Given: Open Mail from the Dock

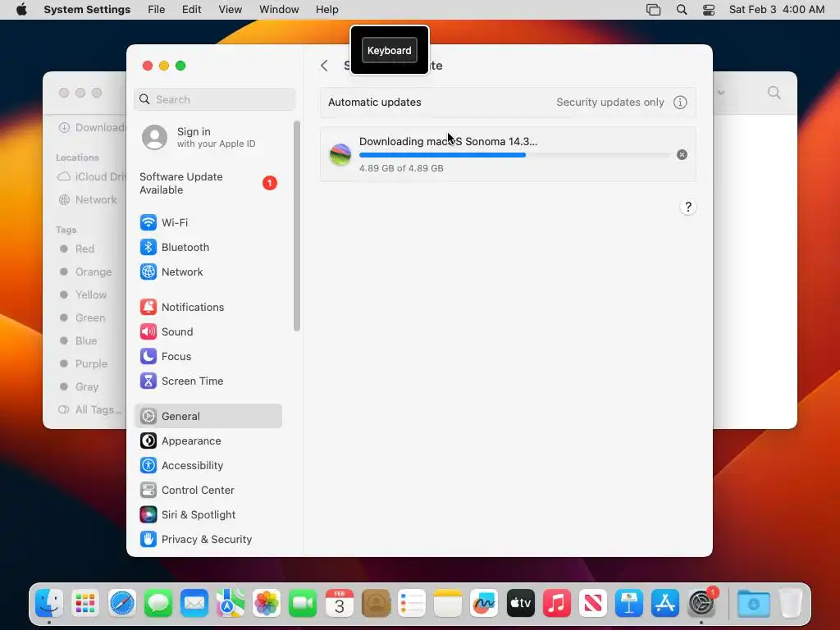Looking at the screenshot, I should pyautogui.click(x=194, y=603).
